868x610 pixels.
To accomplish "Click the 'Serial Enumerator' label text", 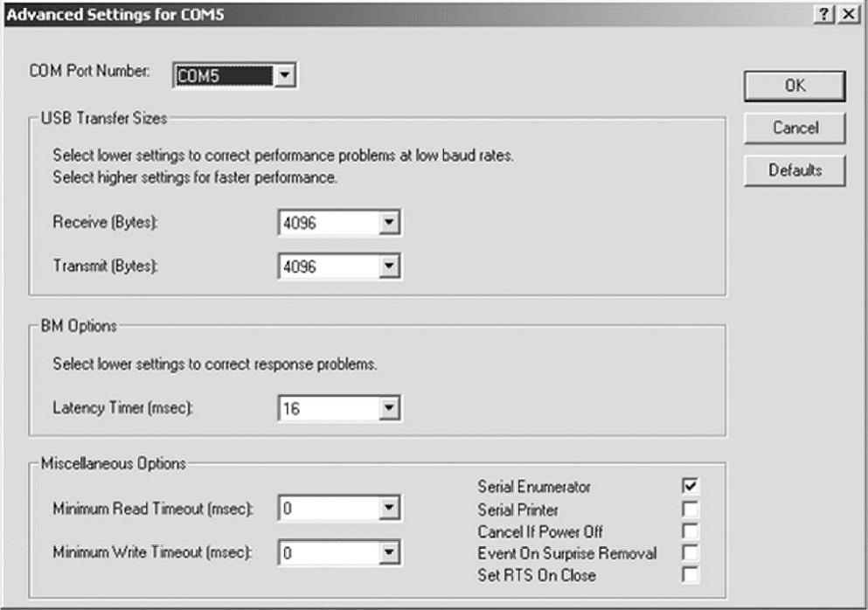I will point(534,487).
